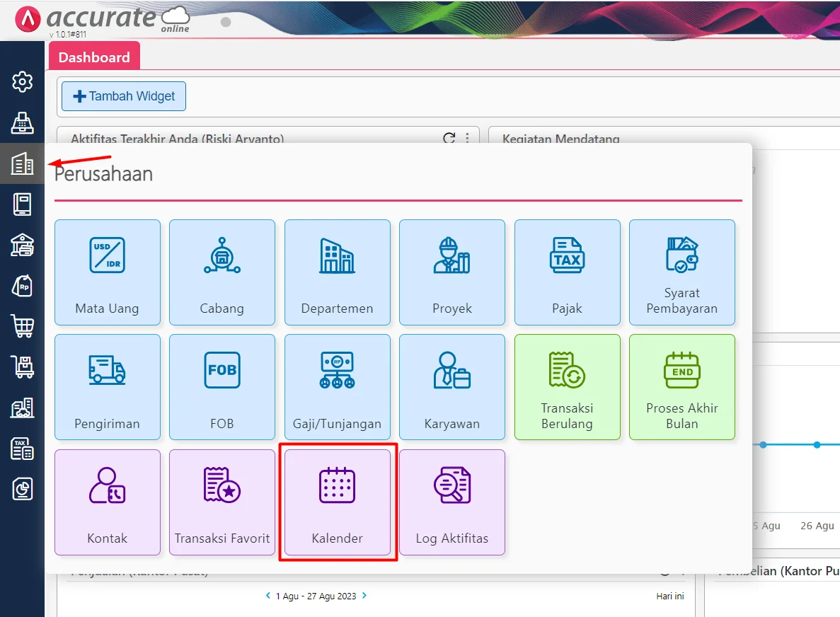Open the Kontak contacts tile
Screen dimensions: 840x617
pos(108,502)
